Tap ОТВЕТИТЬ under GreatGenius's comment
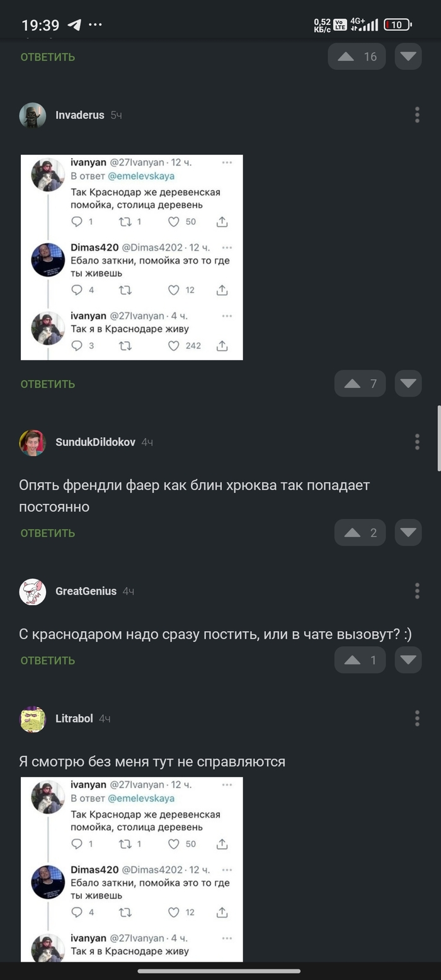Screen dimensions: 441x980 click(x=48, y=661)
